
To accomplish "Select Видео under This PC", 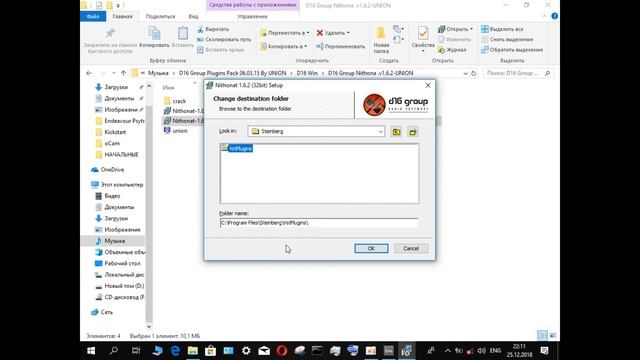I will pos(112,196).
